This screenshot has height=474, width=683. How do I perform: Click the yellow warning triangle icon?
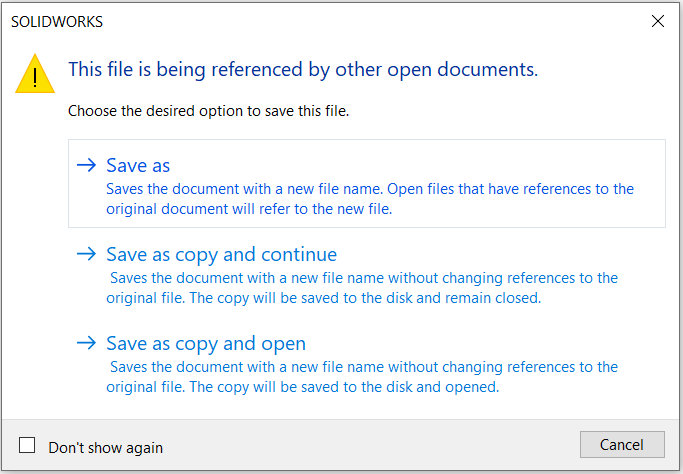(x=35, y=75)
